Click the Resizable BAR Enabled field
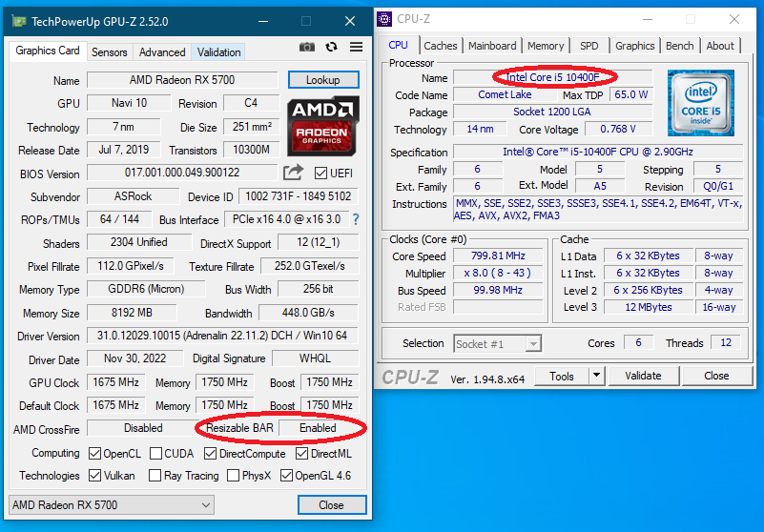The height and width of the screenshot is (532, 764). pyautogui.click(x=318, y=428)
